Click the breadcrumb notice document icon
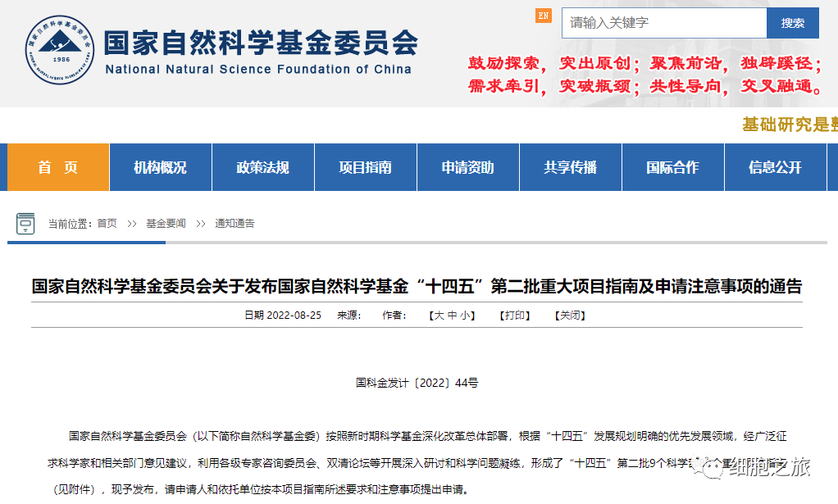Image resolution: width=838 pixels, height=504 pixels. click(27, 222)
